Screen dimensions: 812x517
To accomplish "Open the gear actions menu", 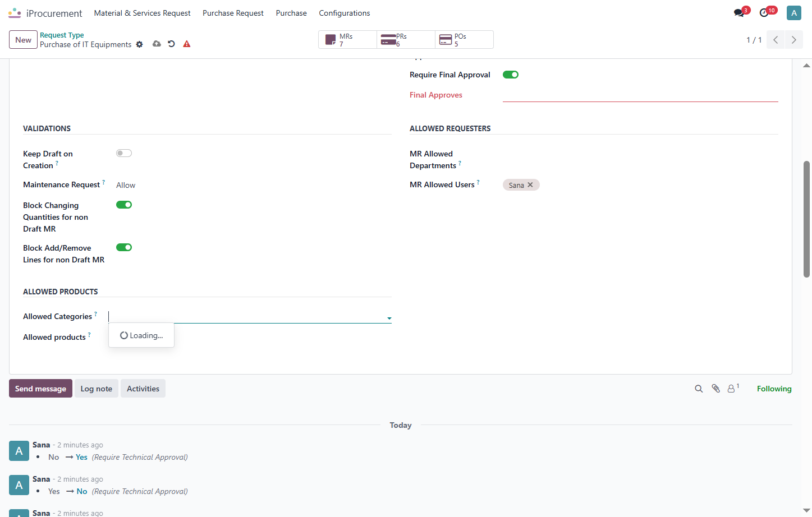I will [x=140, y=44].
